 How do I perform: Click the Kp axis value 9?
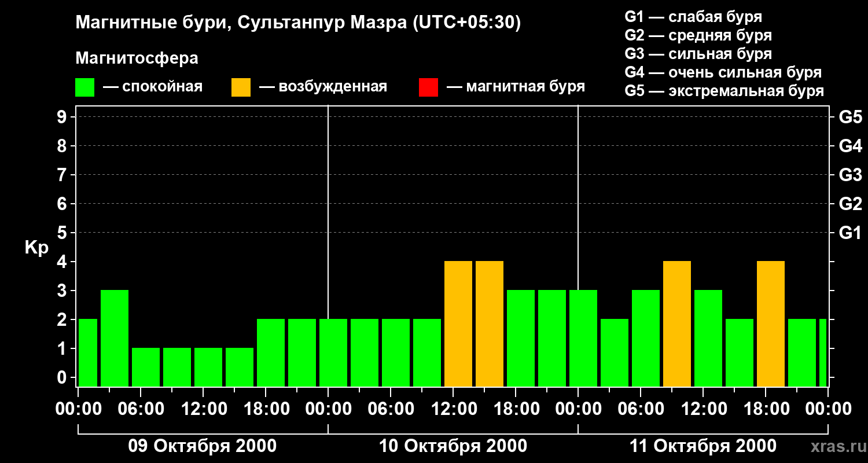pos(63,117)
